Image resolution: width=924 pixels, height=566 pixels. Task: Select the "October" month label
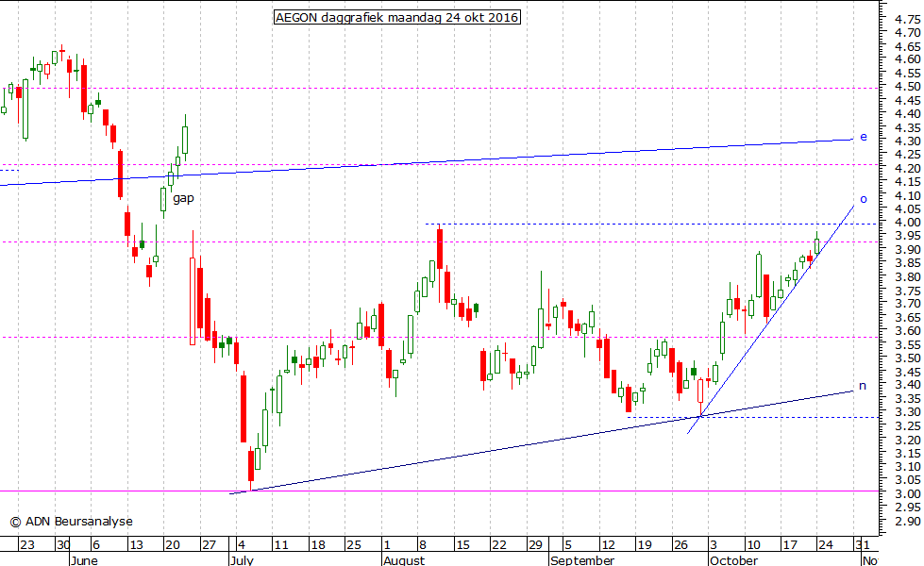tap(733, 560)
